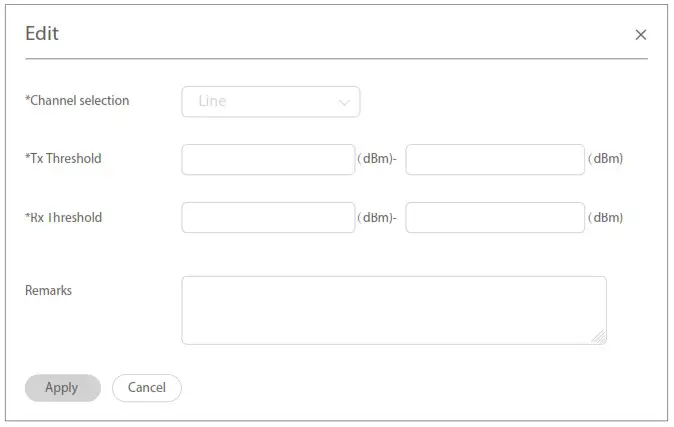The image size is (674, 427).
Task: Click the Rx Threshold upper value box
Action: pyautogui.click(x=494, y=218)
